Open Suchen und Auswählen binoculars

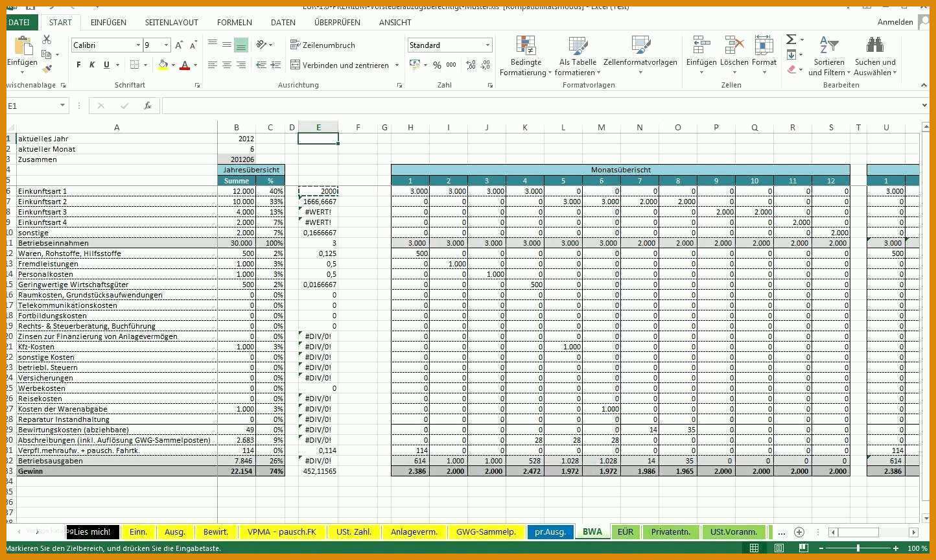[875, 56]
